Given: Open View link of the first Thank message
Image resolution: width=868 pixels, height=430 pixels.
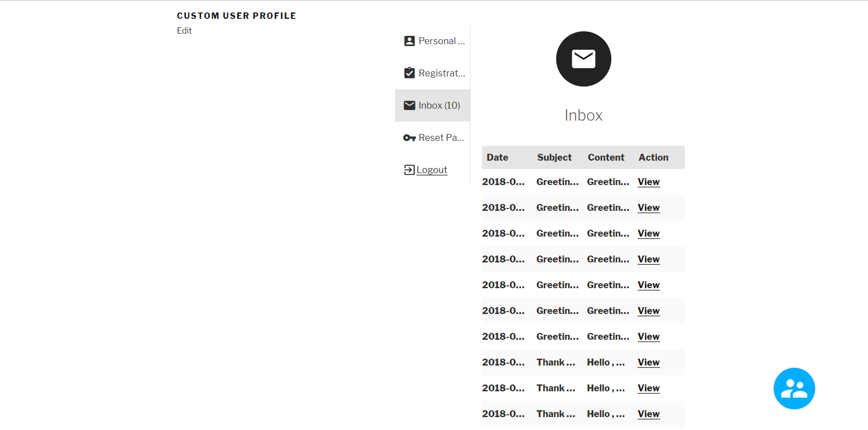Looking at the screenshot, I should pyautogui.click(x=648, y=362).
